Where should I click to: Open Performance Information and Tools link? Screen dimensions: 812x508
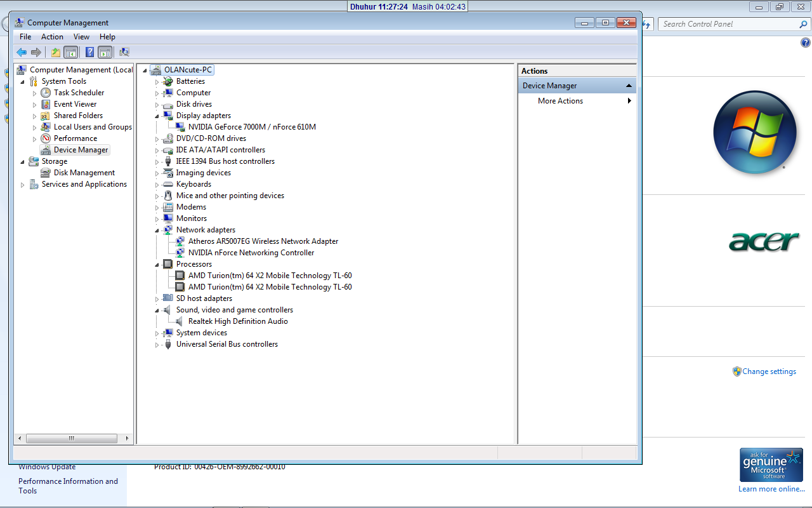(x=68, y=486)
